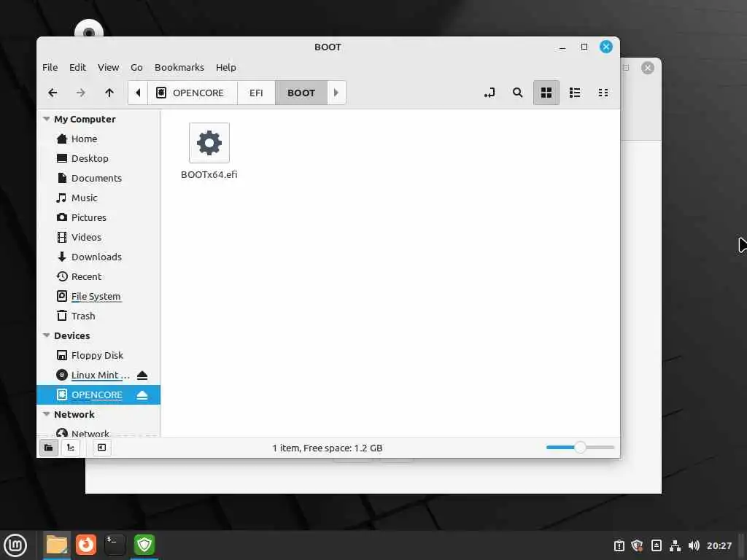Switch to list view
This screenshot has height=560, width=747.
[x=575, y=93]
